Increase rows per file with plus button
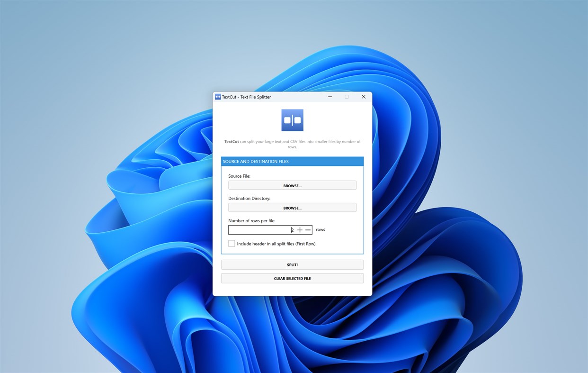Screen dimensions: 588x373 (x=300, y=230)
